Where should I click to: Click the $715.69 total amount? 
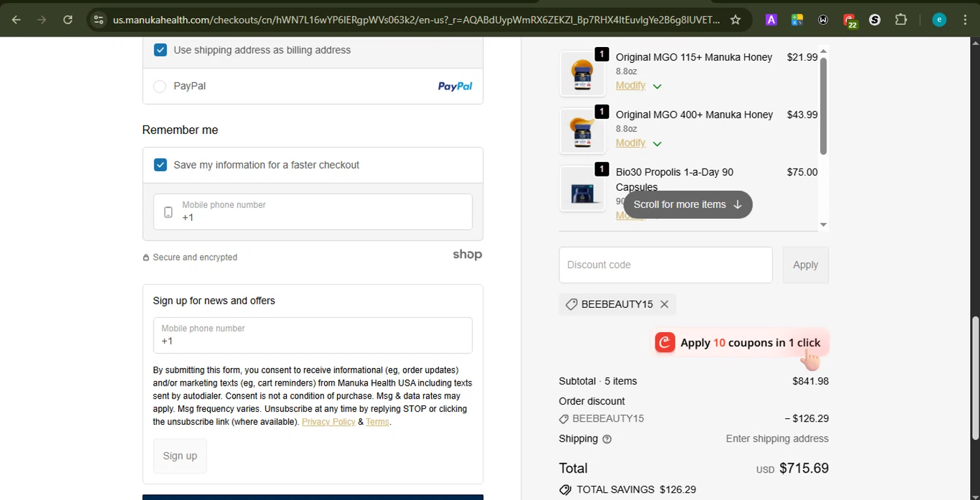pos(804,469)
